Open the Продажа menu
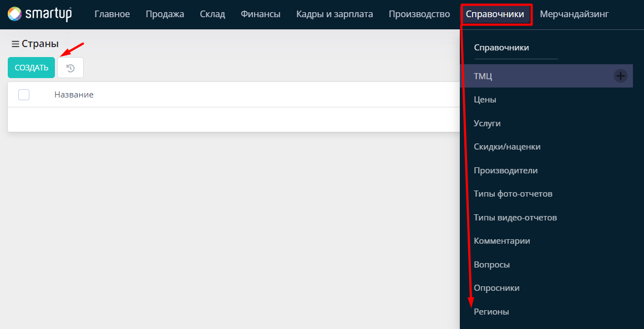This screenshot has width=644, height=329. [165, 14]
